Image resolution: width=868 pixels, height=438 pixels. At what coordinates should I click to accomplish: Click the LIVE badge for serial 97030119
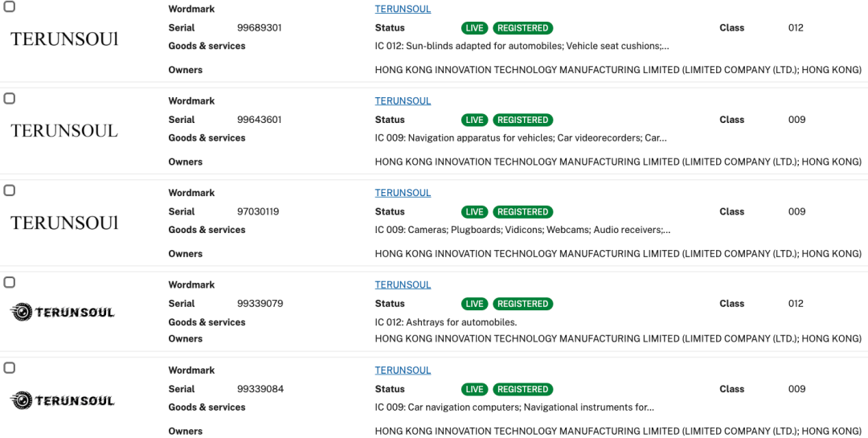coord(474,211)
